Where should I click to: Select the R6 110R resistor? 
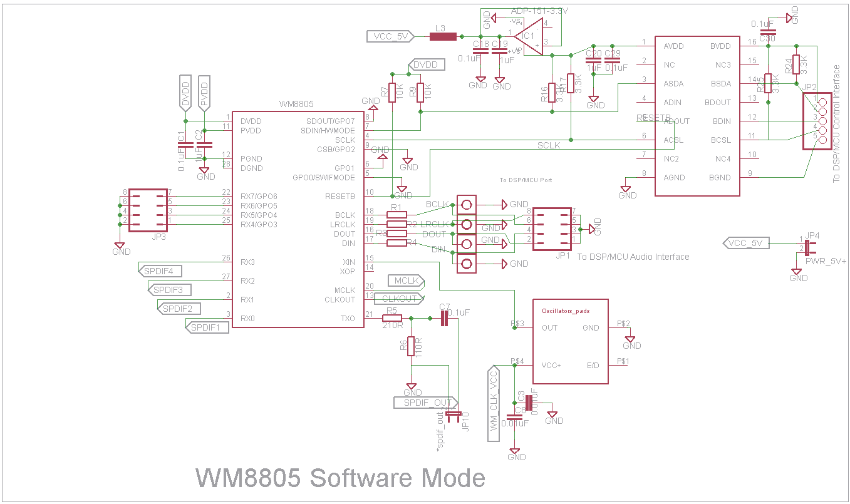(411, 346)
